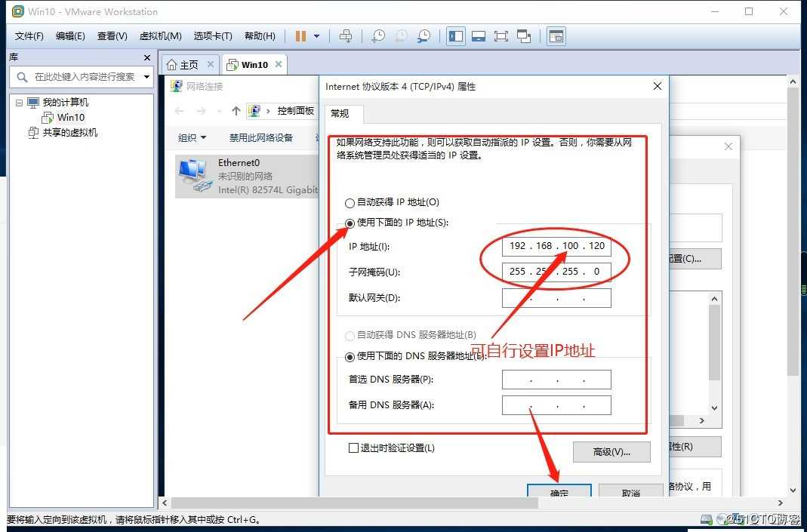The width and height of the screenshot is (807, 532).
Task: Toggle the thumbnail bar view
Action: [x=479, y=36]
